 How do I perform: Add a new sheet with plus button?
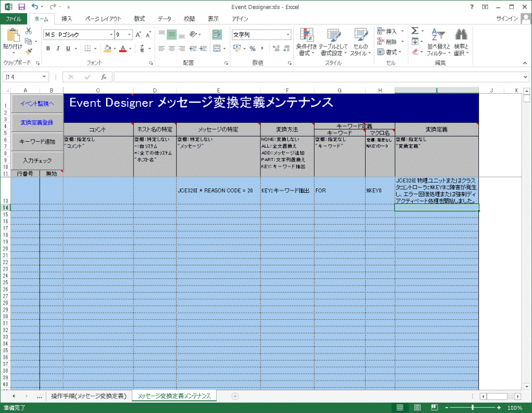click(235, 396)
